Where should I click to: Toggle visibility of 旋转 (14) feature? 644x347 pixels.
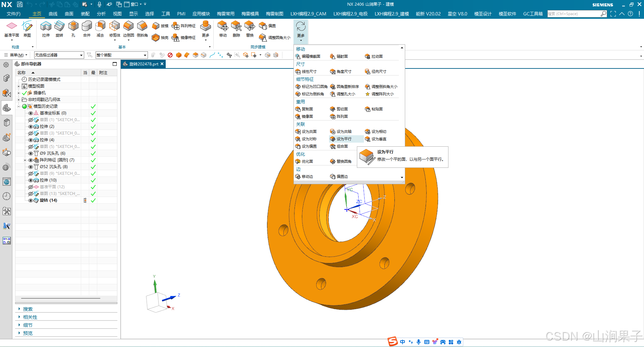coord(31,200)
